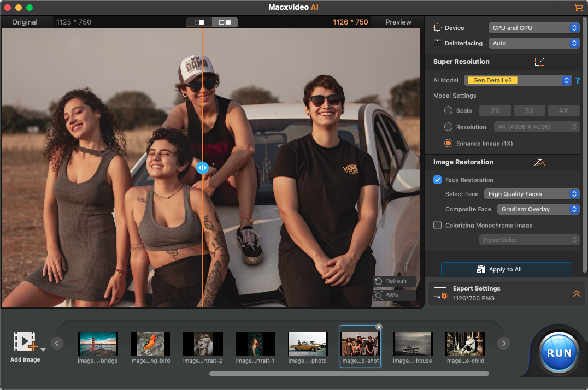Viewport: 588px width, 390px height.
Task: Select the Resolution radio button
Action: point(448,127)
